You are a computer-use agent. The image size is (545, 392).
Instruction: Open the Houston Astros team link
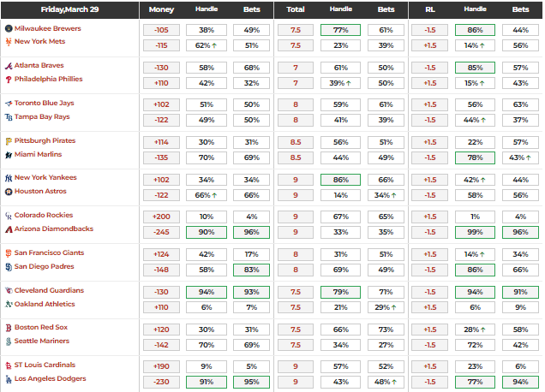[41, 192]
